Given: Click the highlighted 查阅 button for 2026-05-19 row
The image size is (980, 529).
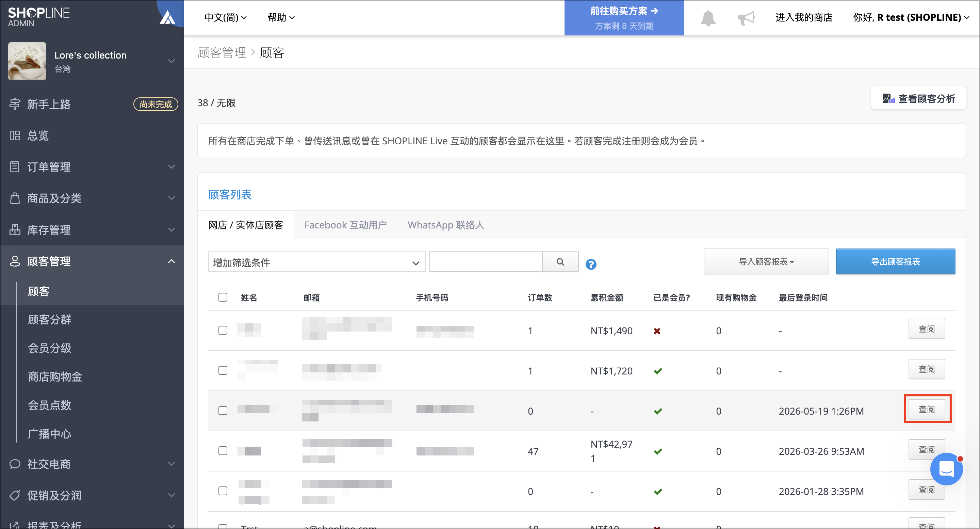Looking at the screenshot, I should point(926,409).
